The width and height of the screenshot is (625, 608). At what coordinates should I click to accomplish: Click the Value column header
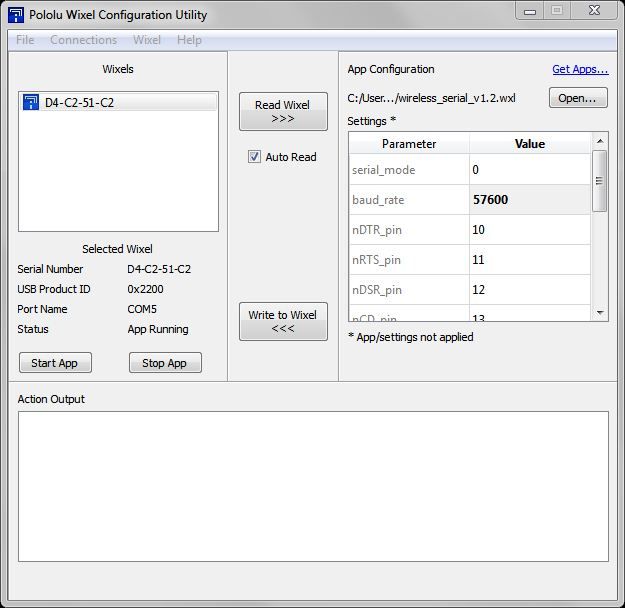530,144
